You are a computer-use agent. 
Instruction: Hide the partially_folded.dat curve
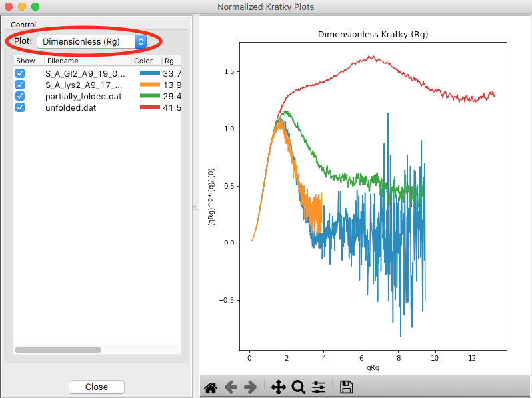coord(20,96)
